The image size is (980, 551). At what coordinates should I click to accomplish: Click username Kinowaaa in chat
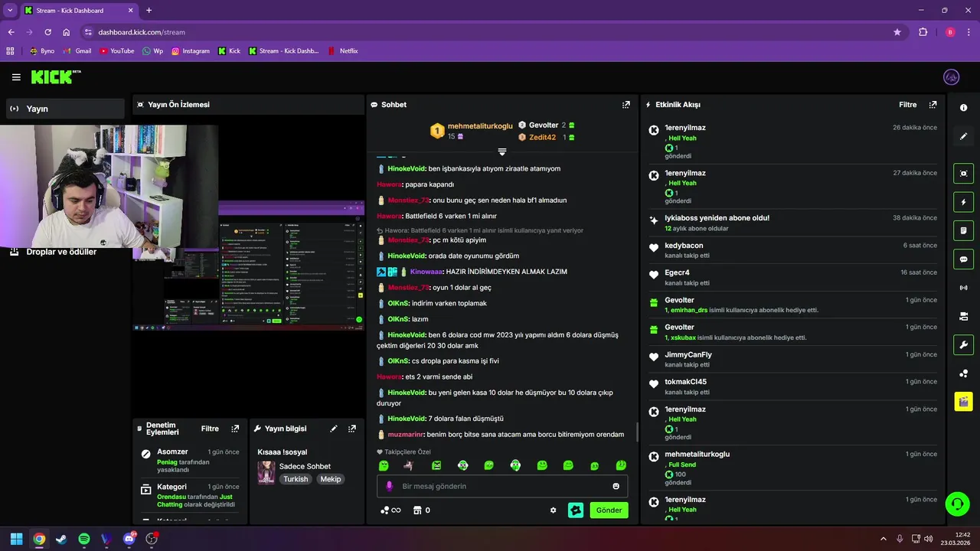tap(426, 272)
